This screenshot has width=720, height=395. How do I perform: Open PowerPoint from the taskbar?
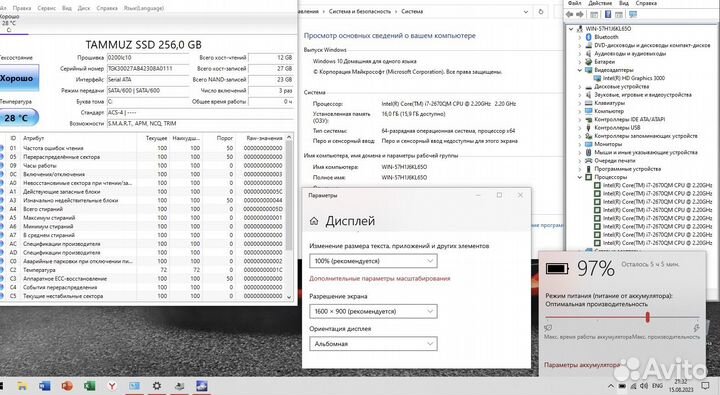coord(67,386)
